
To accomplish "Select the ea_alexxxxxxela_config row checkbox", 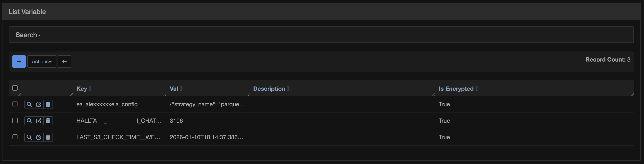I will (x=15, y=104).
